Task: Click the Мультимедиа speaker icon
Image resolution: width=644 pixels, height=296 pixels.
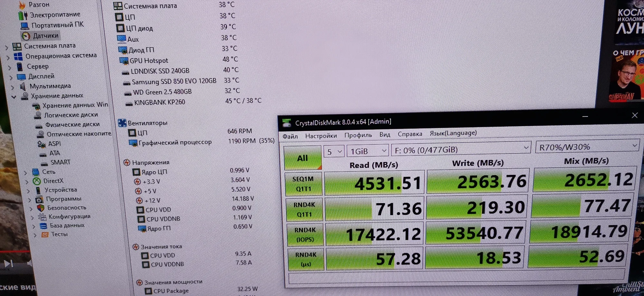Action: click(23, 87)
